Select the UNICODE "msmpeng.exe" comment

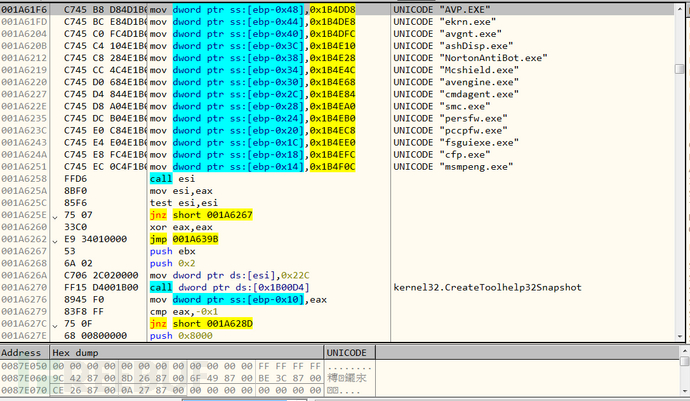(453, 167)
